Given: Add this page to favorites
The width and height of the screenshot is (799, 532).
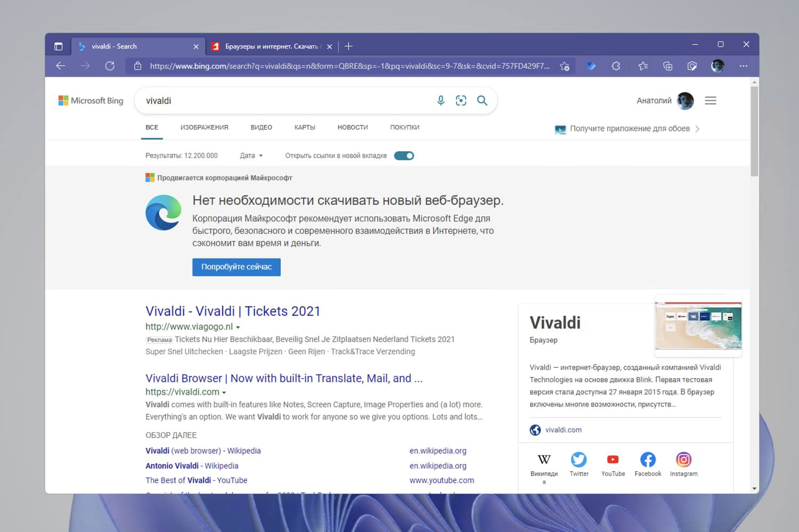Looking at the screenshot, I should tap(565, 66).
